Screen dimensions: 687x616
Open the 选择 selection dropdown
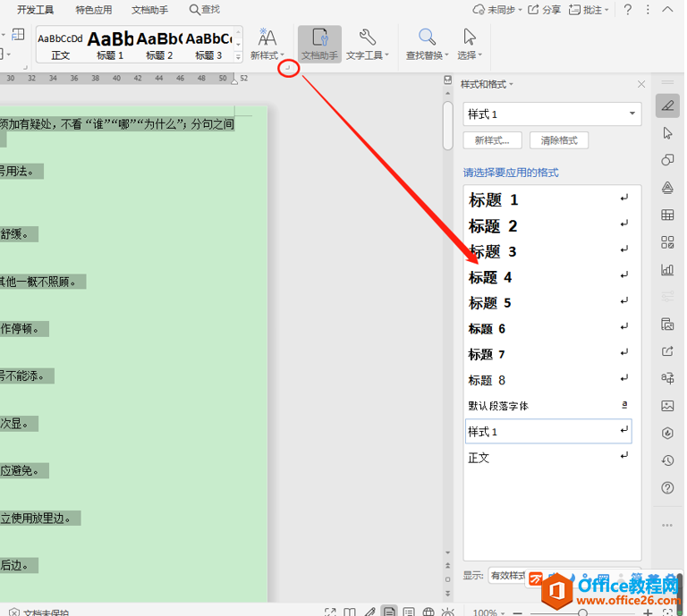pos(470,44)
